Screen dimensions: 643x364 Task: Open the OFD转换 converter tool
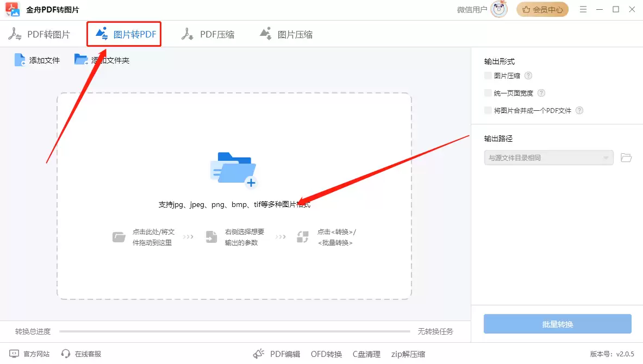point(326,354)
